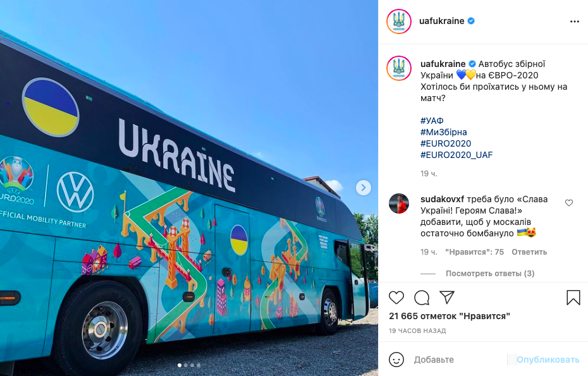Go to next photo with arrow
Screen dimensions: 588x376
[x=364, y=188]
